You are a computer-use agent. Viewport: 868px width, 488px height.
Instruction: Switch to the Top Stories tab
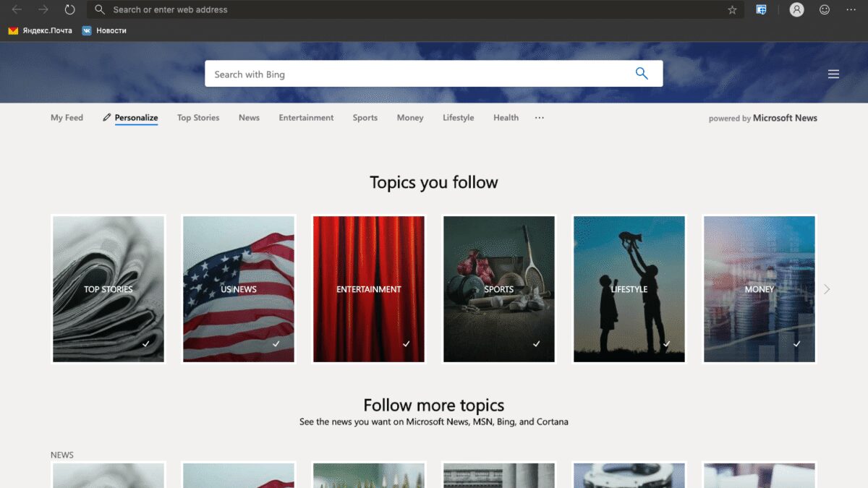[198, 118]
